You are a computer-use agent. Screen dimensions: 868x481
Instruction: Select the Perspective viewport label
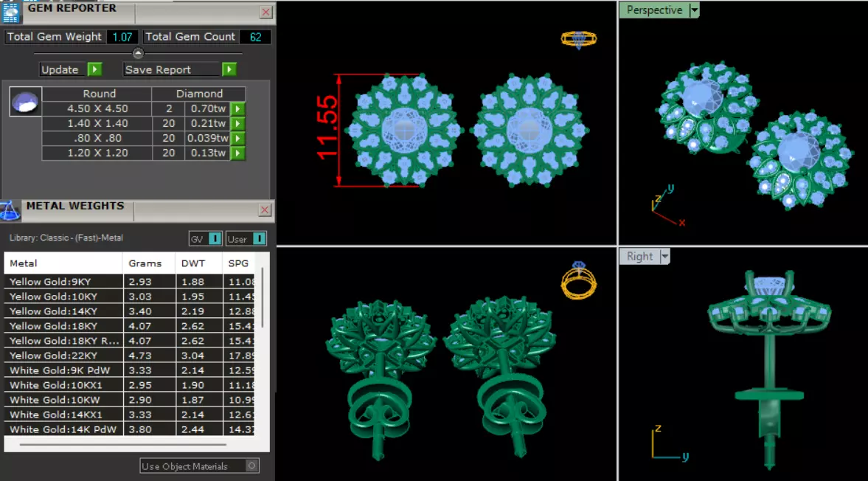pos(654,10)
